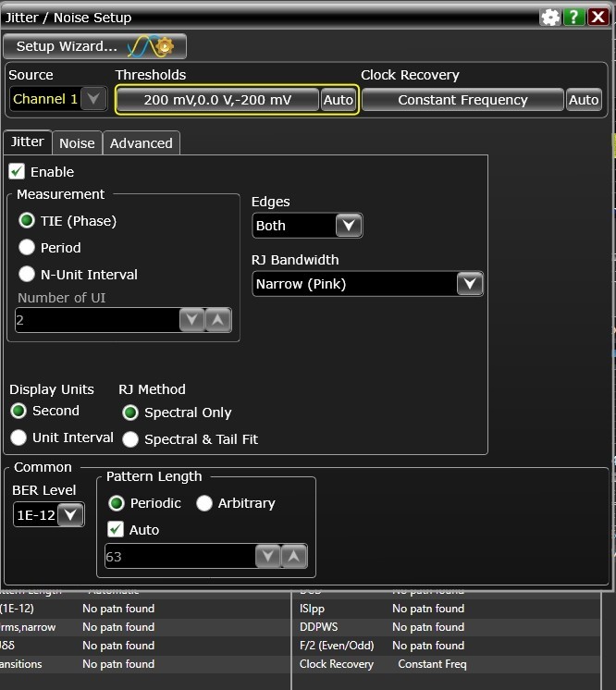Select N-Unit Interval measurement
Screen dimensions: 616x690
pos(27,274)
